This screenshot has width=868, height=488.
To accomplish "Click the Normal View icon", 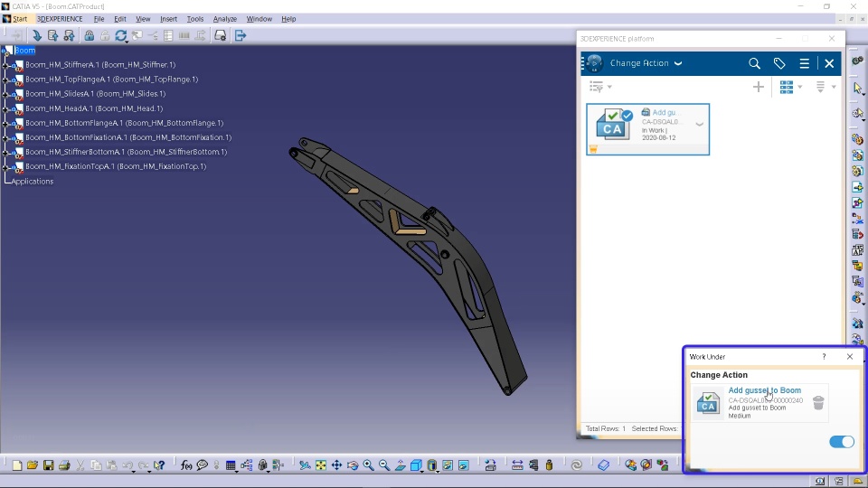I will point(401,465).
